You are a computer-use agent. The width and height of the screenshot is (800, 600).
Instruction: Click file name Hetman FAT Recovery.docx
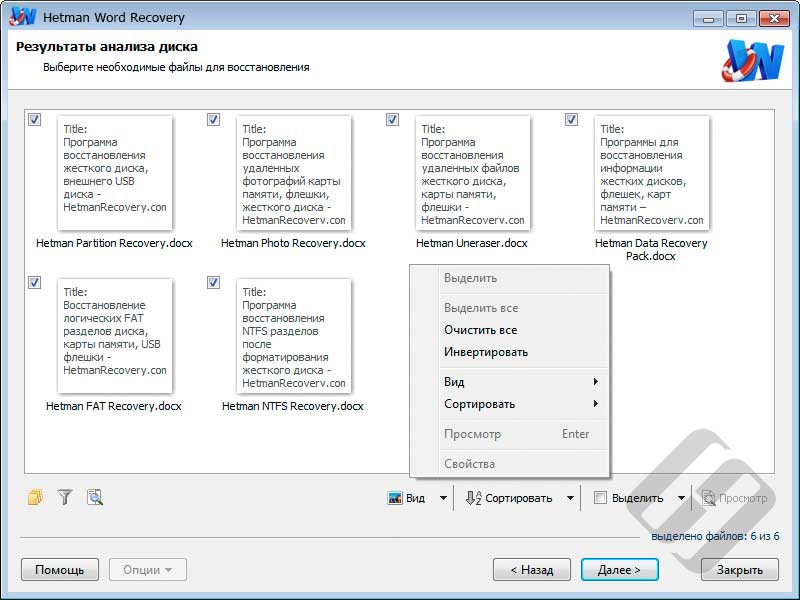tap(114, 406)
